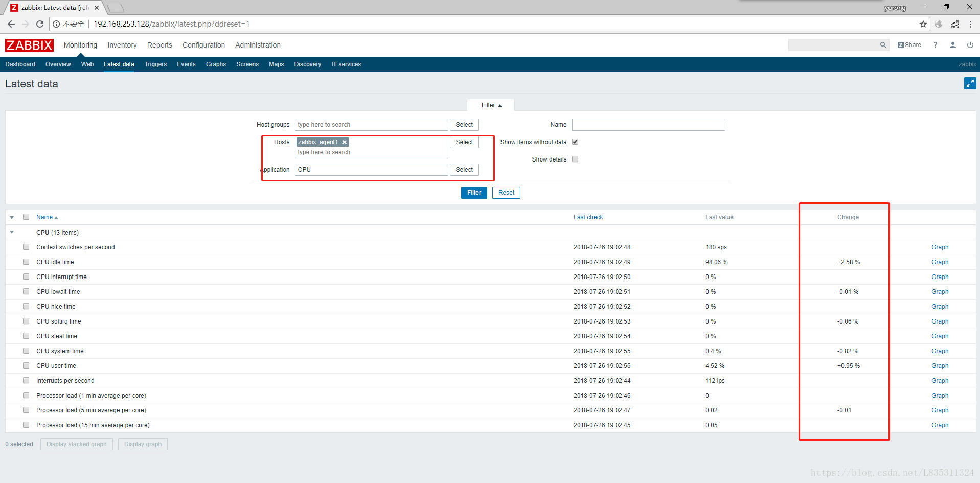
Task: Click the sign out power icon
Action: pos(970,45)
